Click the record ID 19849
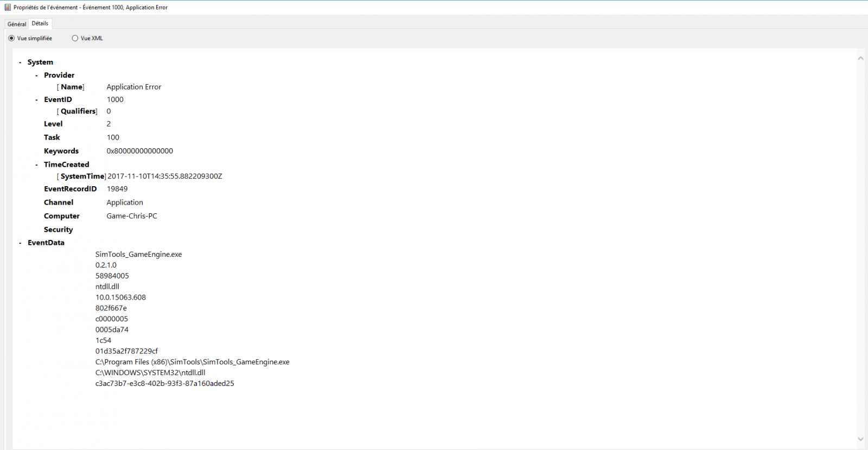 point(117,189)
